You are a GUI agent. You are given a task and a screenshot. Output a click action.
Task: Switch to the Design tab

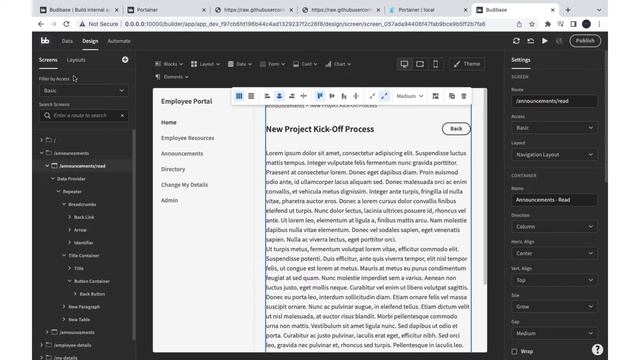click(90, 41)
